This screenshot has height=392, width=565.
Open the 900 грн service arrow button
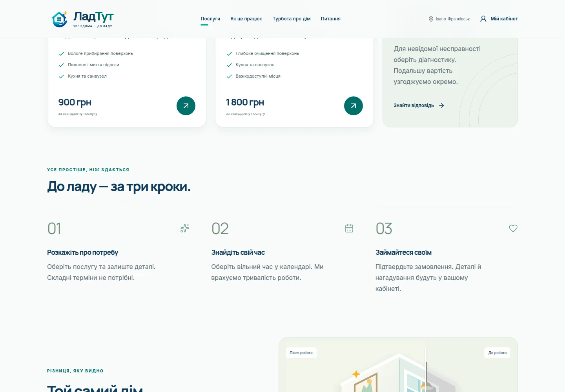[186, 106]
